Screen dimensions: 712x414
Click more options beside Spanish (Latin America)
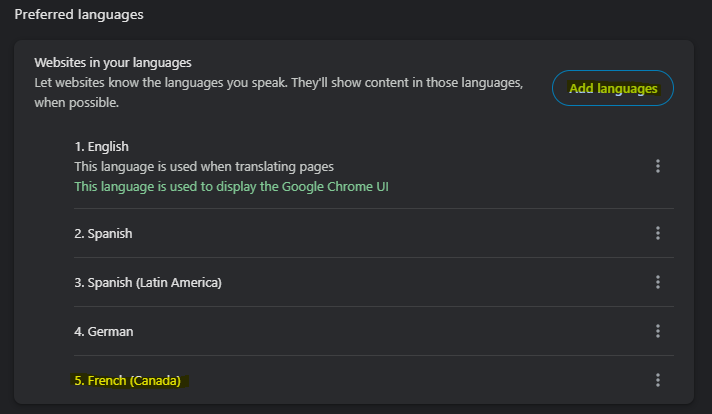[657, 282]
